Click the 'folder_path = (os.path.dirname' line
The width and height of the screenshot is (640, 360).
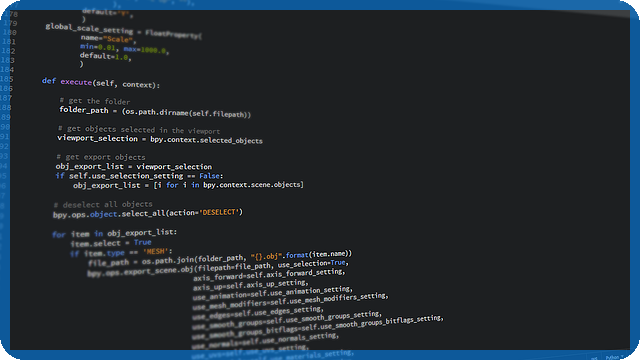click(155, 112)
